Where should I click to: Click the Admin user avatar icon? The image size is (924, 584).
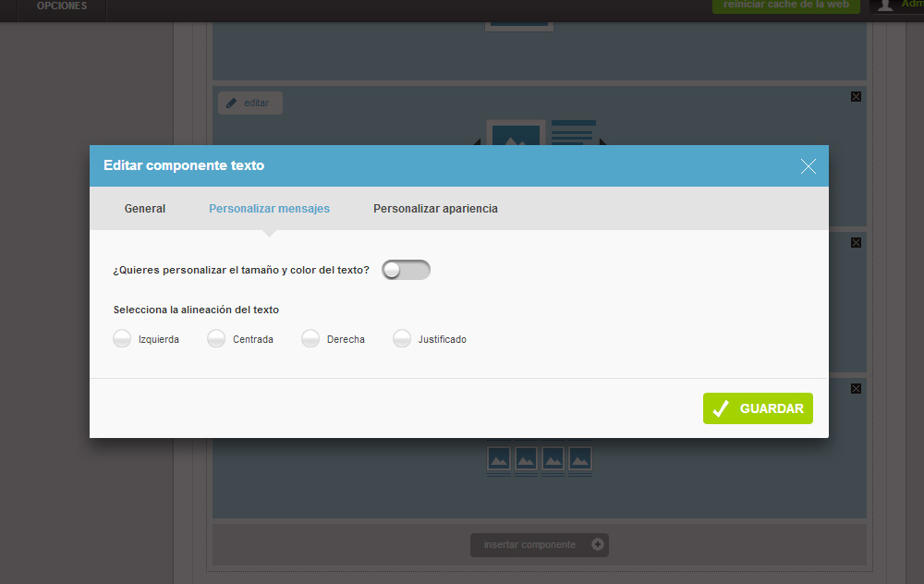[886, 6]
